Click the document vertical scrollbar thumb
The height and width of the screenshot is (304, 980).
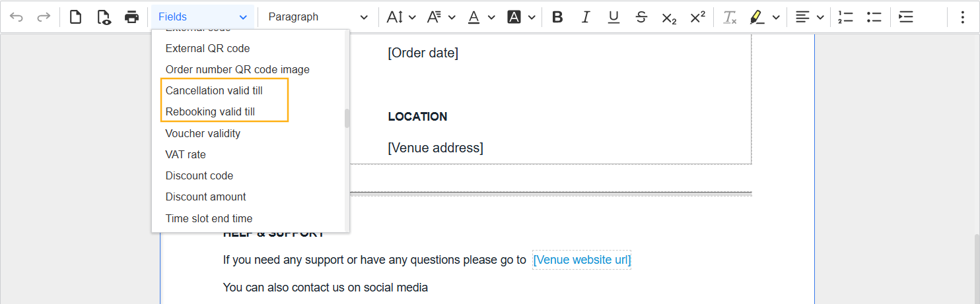point(976,268)
